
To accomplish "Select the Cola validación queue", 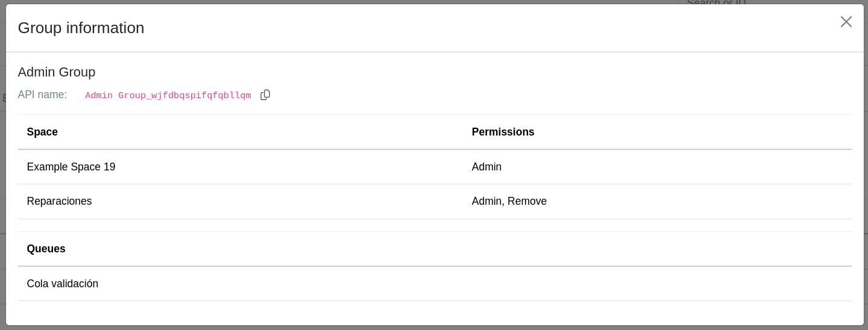I will click(62, 284).
